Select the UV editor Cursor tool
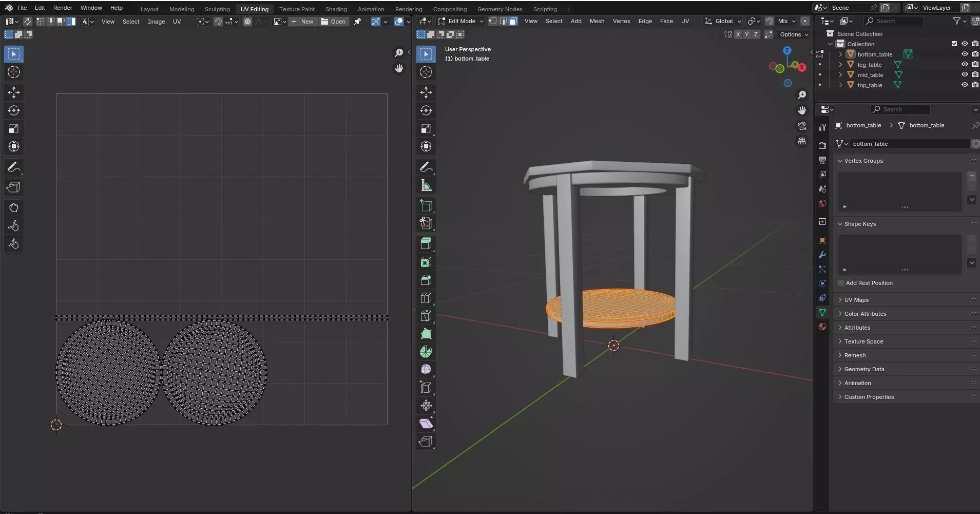 coord(14,72)
